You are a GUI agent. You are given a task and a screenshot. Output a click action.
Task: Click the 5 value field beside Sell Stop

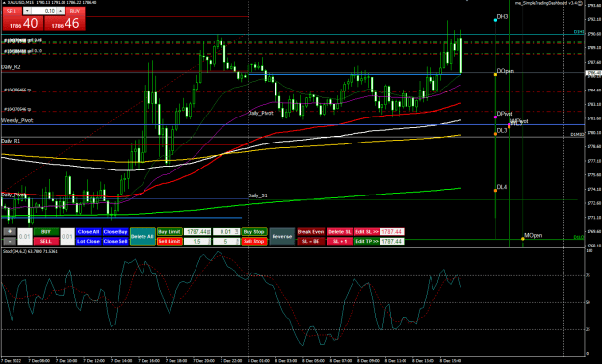pyautogui.click(x=226, y=241)
